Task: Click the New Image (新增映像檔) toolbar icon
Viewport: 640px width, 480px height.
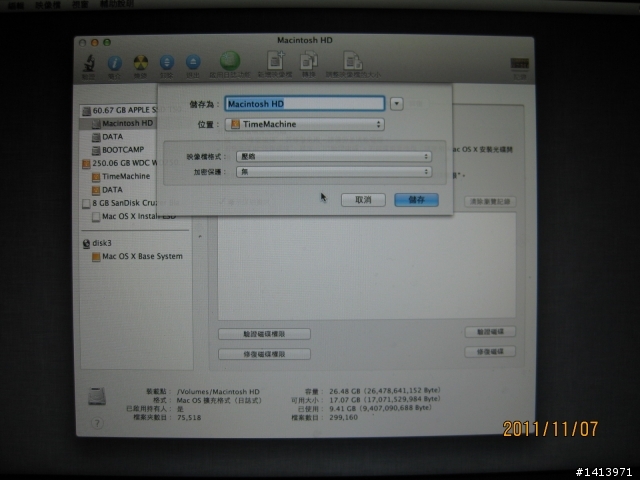Action: click(276, 61)
